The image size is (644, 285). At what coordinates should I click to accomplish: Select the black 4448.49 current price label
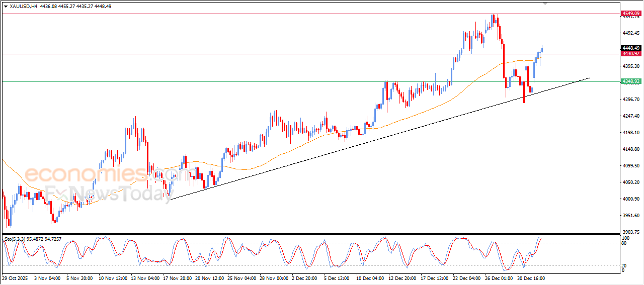click(630, 48)
